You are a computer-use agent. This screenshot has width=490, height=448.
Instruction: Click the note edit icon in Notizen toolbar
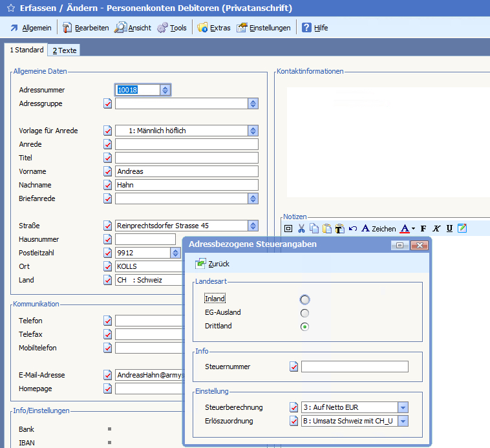click(462, 228)
